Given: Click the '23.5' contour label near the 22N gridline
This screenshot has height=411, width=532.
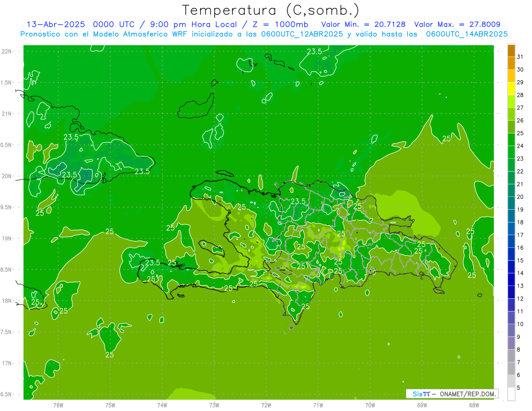Looking at the screenshot, I should (x=314, y=51).
